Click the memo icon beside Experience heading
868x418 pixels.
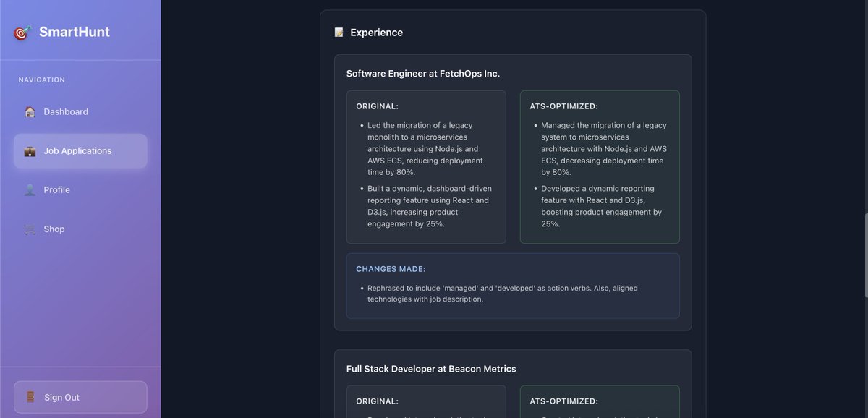coord(338,32)
